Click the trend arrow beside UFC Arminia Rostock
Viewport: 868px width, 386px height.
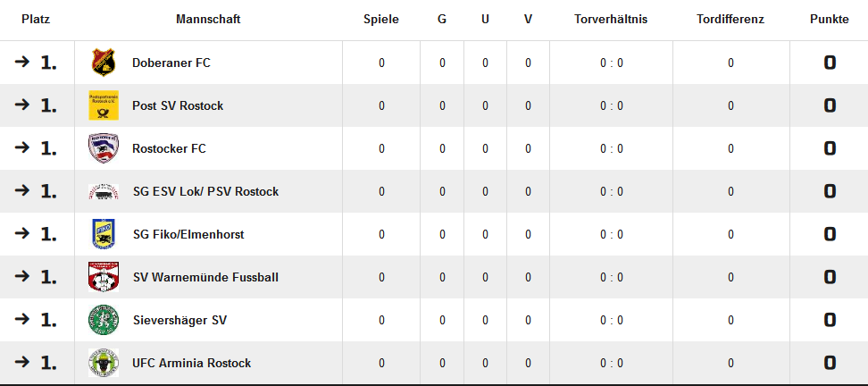pos(22,363)
